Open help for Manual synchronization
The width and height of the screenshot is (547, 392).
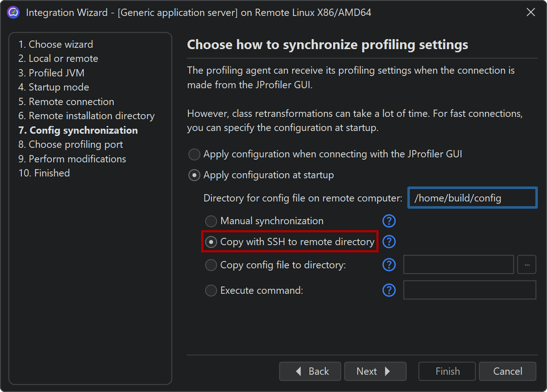click(x=389, y=221)
